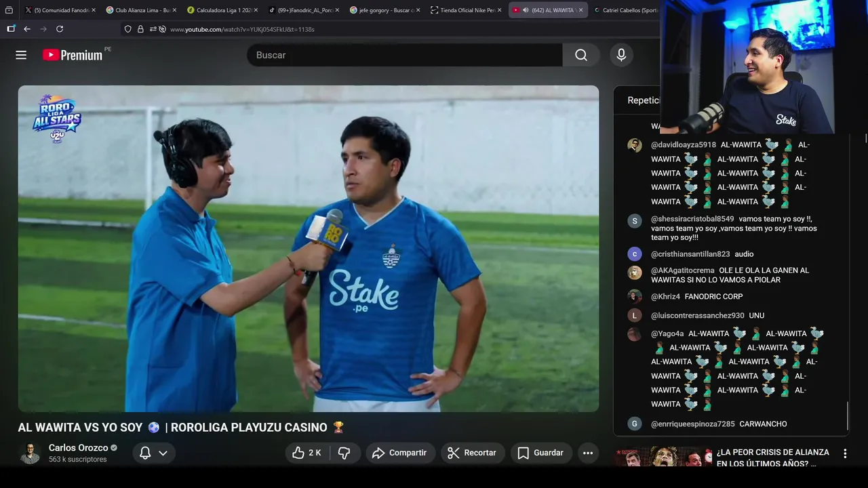Open davidloayza5918 chat avatar
868x488 pixels.
click(635, 145)
